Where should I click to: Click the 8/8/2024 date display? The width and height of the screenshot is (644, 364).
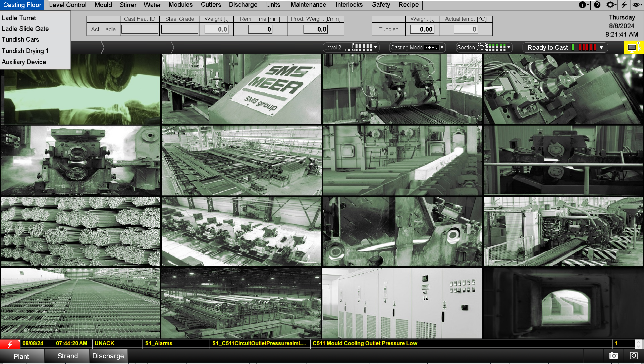pyautogui.click(x=622, y=26)
